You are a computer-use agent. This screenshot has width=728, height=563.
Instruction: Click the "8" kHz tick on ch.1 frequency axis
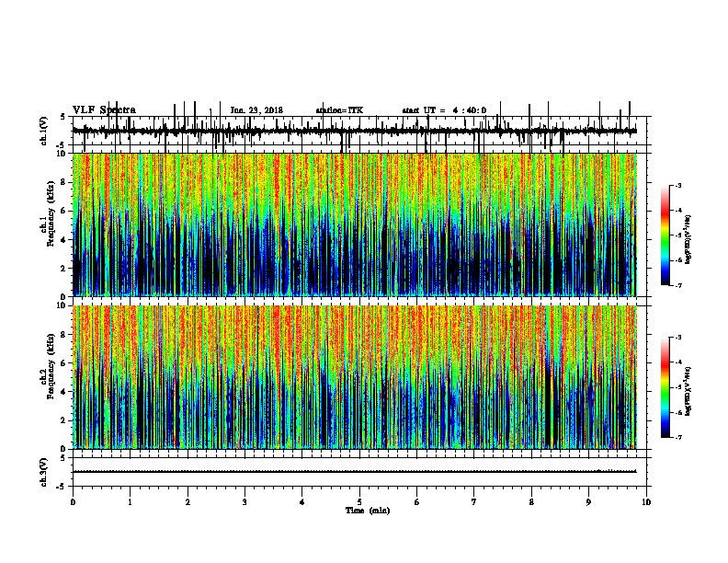[x=64, y=182]
